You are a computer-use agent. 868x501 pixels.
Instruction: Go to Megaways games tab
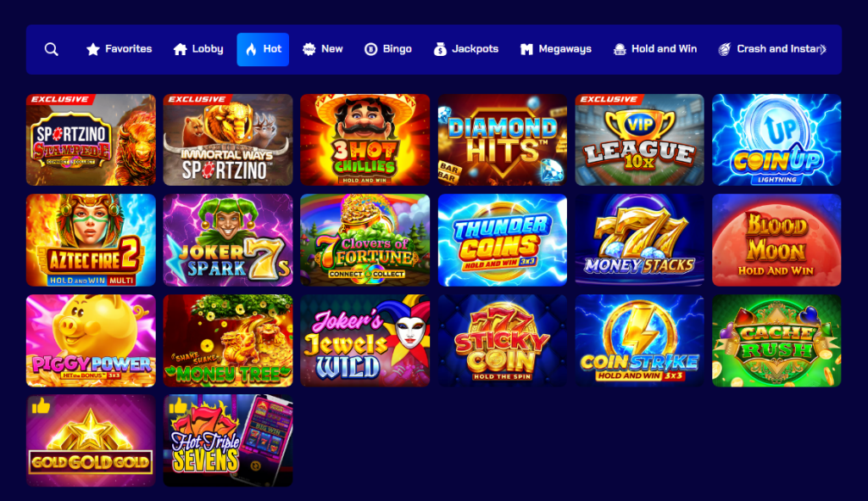(556, 49)
